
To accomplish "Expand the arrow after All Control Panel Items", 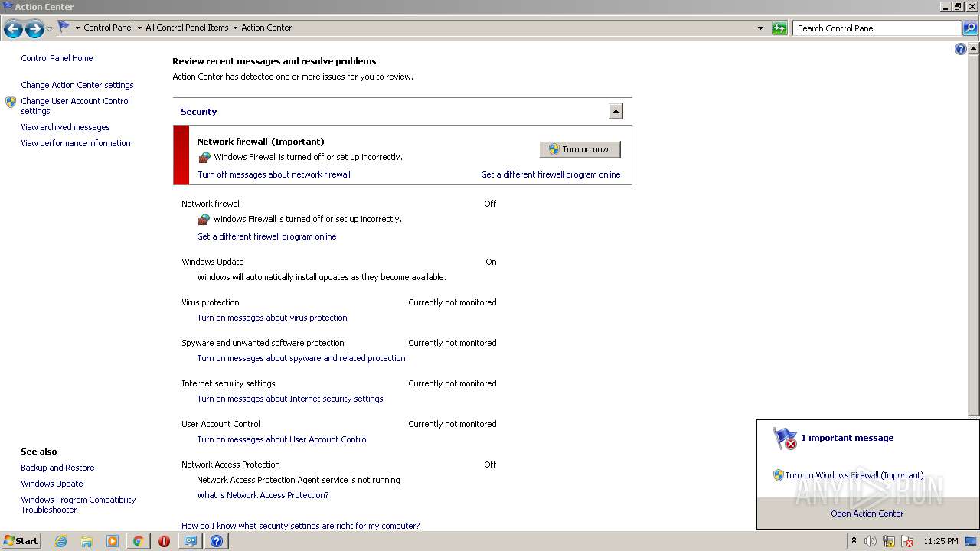I will [x=235, y=28].
